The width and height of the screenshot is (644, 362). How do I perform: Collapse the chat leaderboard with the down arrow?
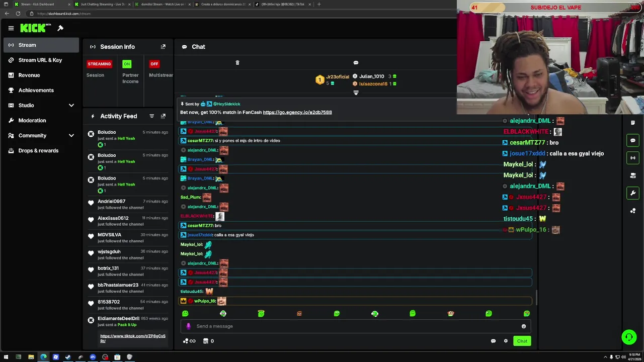pyautogui.click(x=356, y=93)
